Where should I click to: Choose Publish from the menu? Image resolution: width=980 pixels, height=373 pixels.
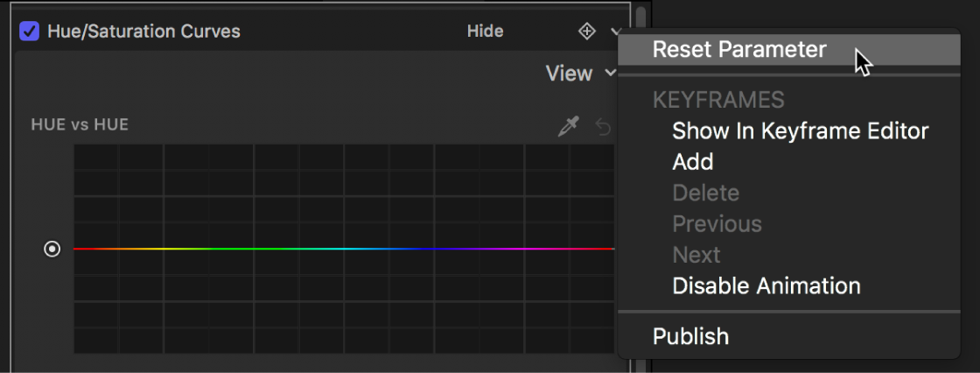coord(690,336)
